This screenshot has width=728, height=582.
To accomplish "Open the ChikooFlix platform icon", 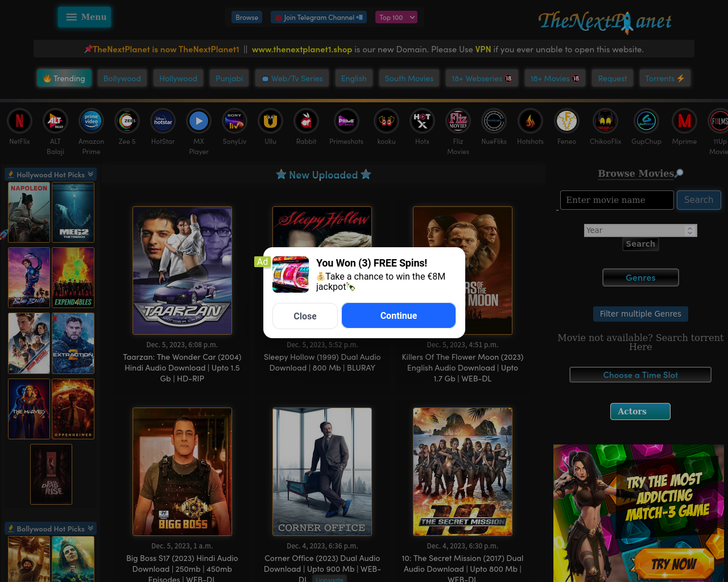I will [x=605, y=120].
